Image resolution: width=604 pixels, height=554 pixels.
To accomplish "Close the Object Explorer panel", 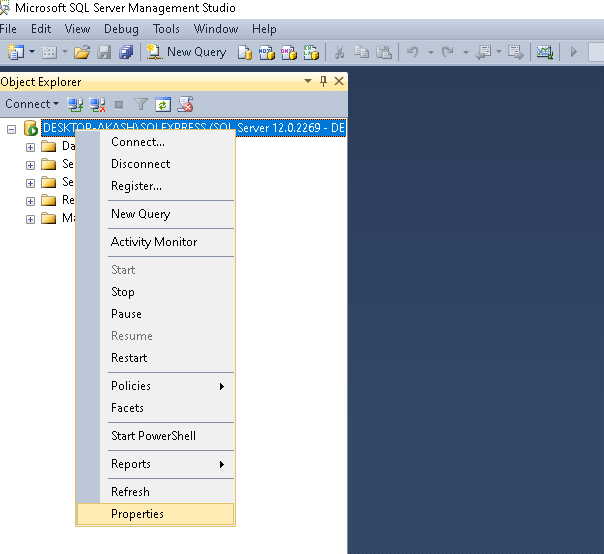I will point(339,81).
